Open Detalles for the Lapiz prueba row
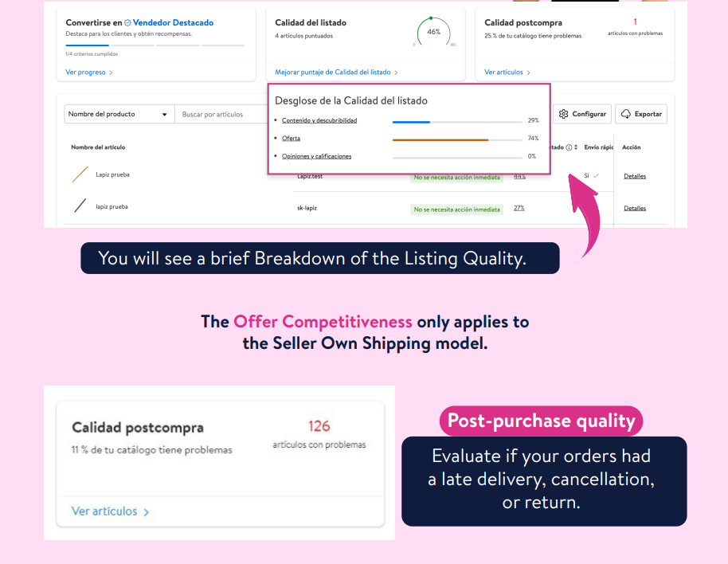Viewport: 728px width, 564px height. click(635, 176)
